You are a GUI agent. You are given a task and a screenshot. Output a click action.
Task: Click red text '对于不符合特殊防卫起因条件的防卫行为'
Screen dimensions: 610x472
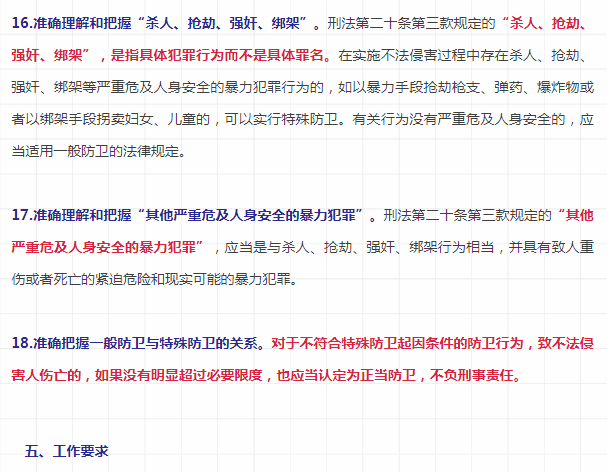[x=397, y=343]
